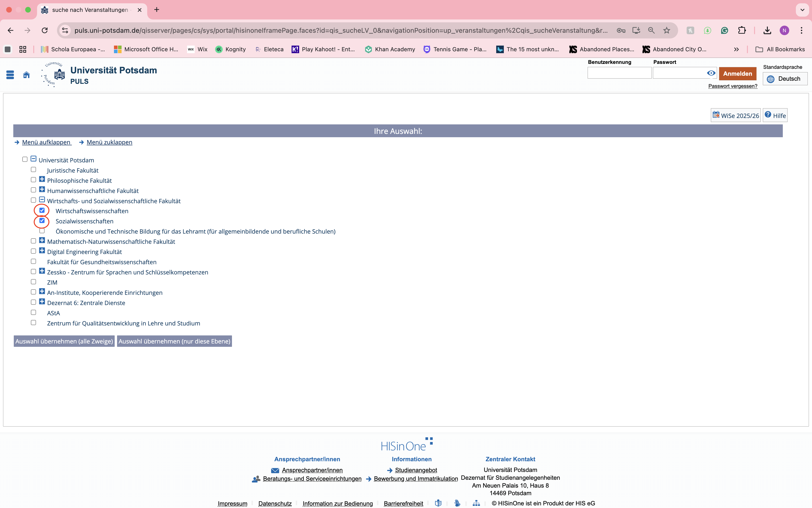Screen dimensions: 812x508
Task: Uncheck the Sozialwissenschaften checkbox
Action: [x=42, y=220]
